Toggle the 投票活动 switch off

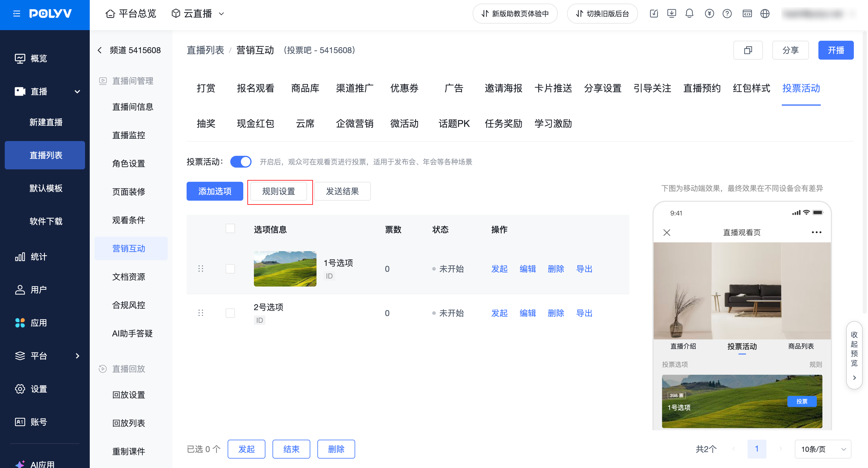241,162
